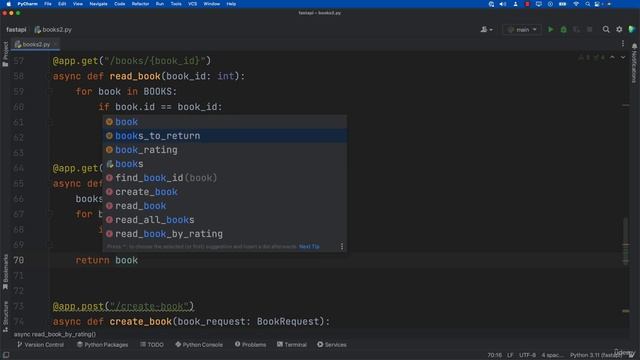Click the volume icon in menu bar
Image resolution: width=640 pixels, height=360 pixels.
coord(503,4)
